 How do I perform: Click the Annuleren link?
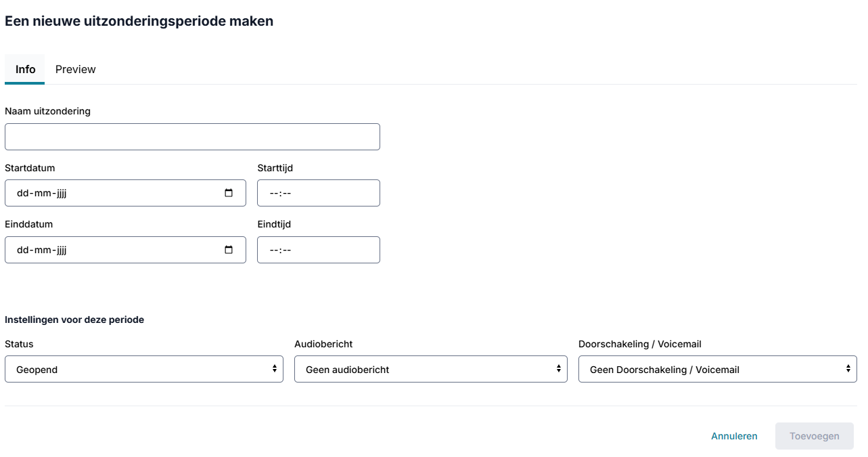734,436
